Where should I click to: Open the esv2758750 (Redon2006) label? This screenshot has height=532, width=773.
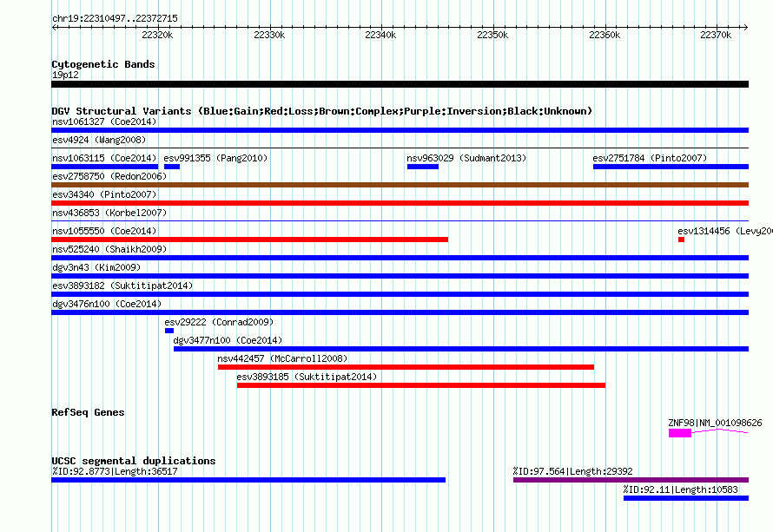click(x=109, y=176)
